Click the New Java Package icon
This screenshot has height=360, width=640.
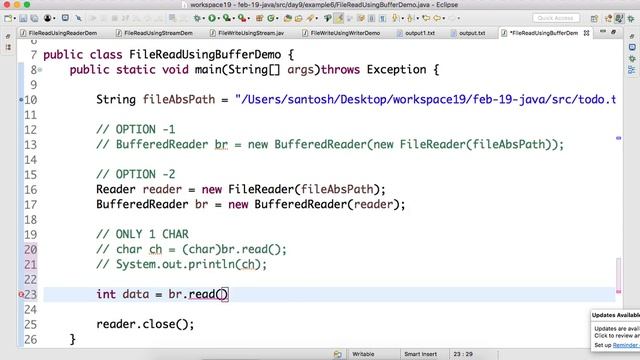coord(259,18)
